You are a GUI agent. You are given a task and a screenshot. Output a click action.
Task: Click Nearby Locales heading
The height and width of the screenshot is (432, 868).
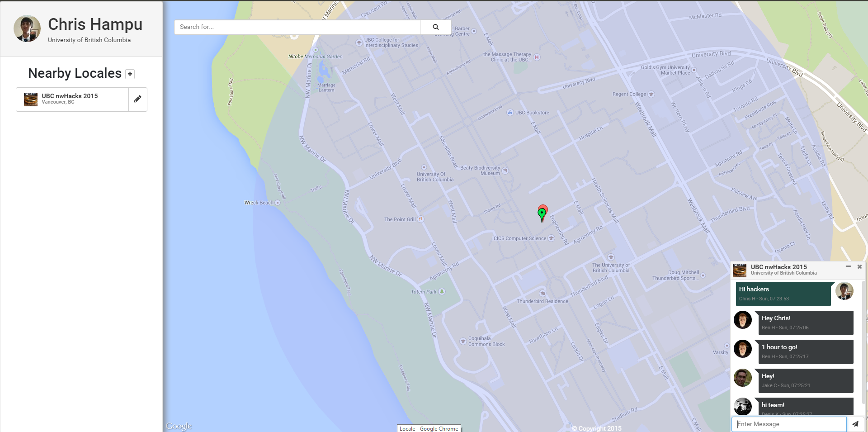[75, 73]
